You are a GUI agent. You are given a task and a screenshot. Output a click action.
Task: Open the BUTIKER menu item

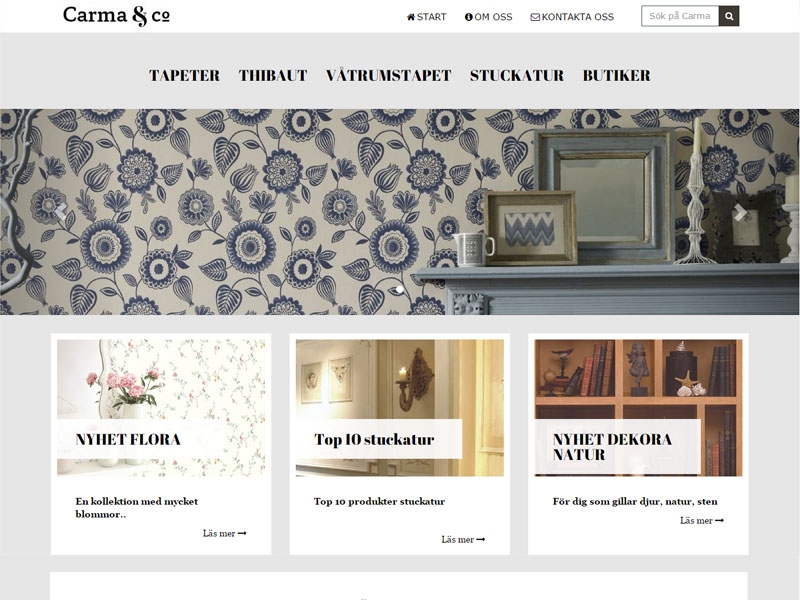click(617, 76)
